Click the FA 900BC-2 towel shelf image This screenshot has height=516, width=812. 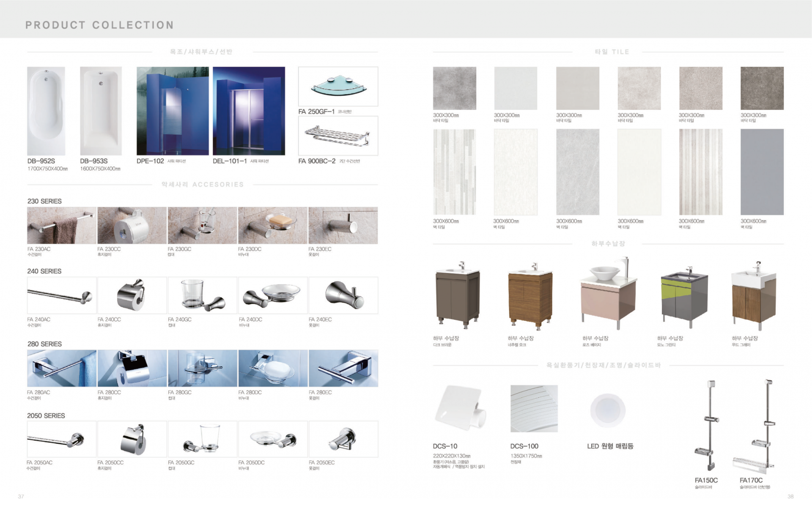(x=338, y=136)
